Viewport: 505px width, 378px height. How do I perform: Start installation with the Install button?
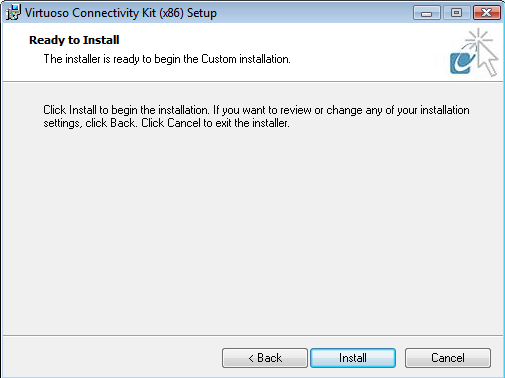tap(353, 358)
